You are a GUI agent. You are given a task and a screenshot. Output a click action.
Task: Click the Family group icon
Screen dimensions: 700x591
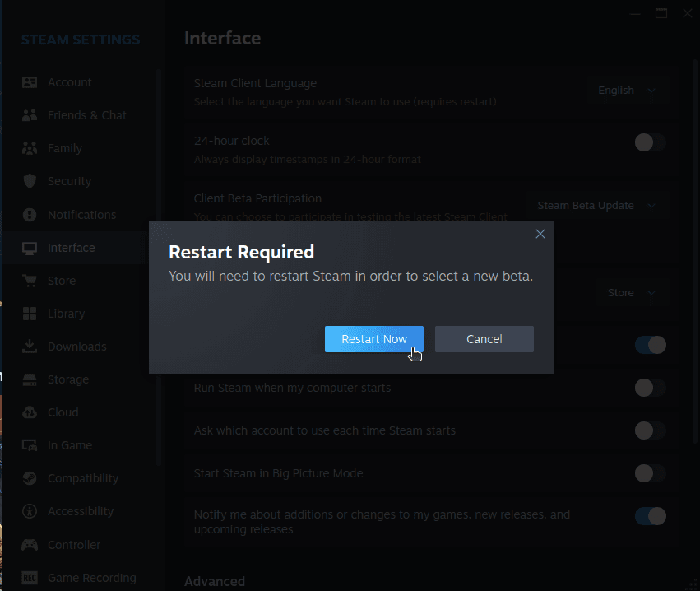click(x=30, y=148)
